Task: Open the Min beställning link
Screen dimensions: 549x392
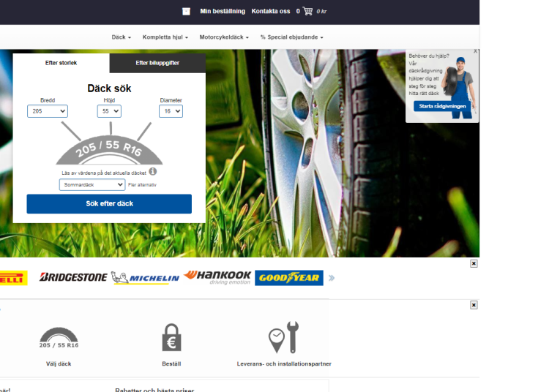Action: [223, 11]
